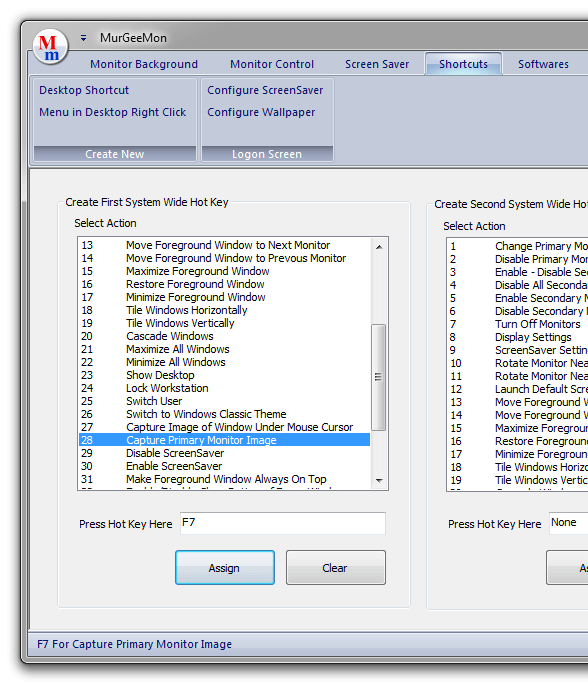Select row 17 Minimize Foreground Window in first list
The height and width of the screenshot is (684, 588).
(225, 297)
